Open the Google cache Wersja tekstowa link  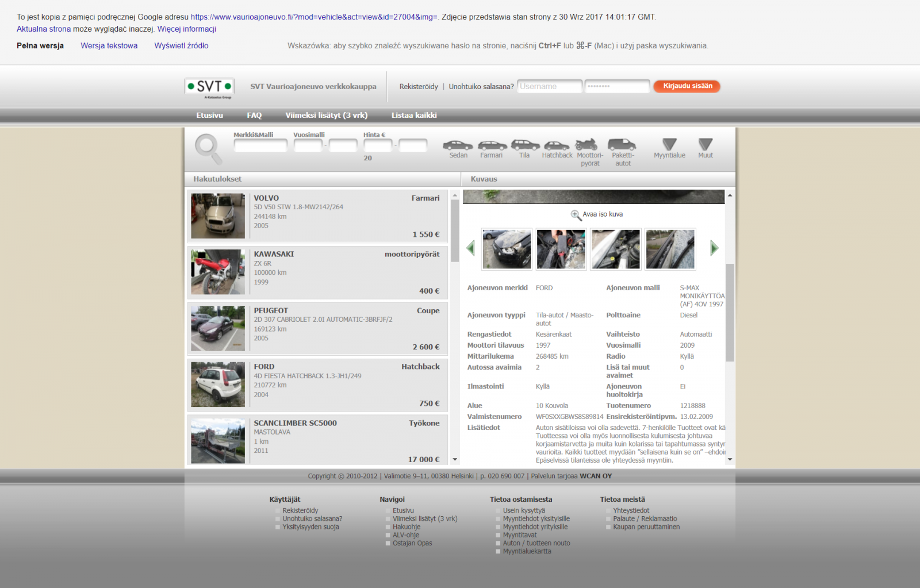tap(109, 46)
